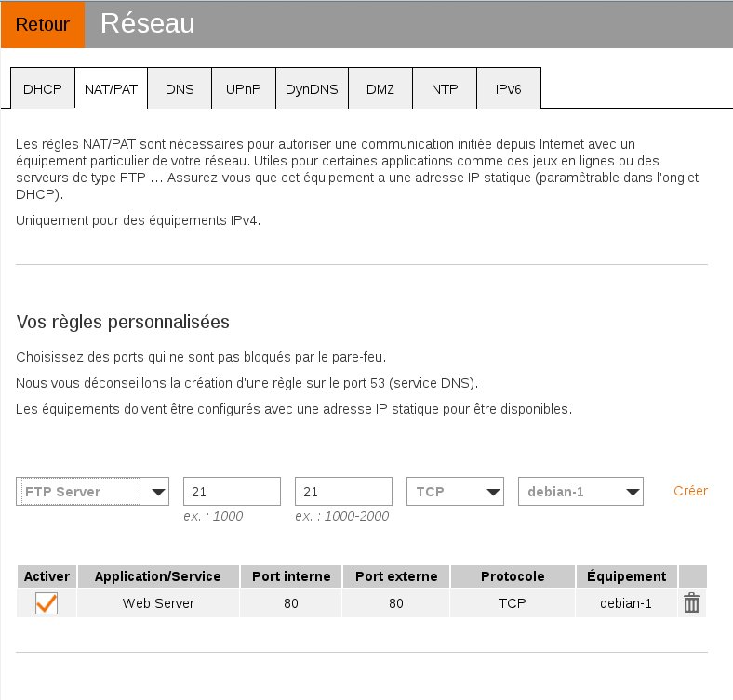The height and width of the screenshot is (700, 733).
Task: Uncheck the Activer checkbox for Web Server
Action: (x=47, y=603)
